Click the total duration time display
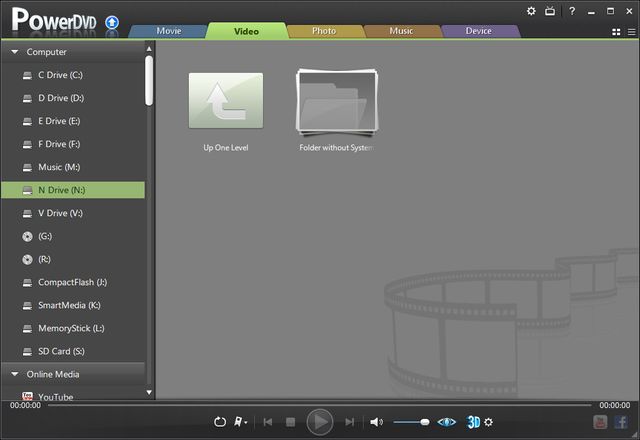Viewport: 640px width, 440px height. click(x=615, y=405)
